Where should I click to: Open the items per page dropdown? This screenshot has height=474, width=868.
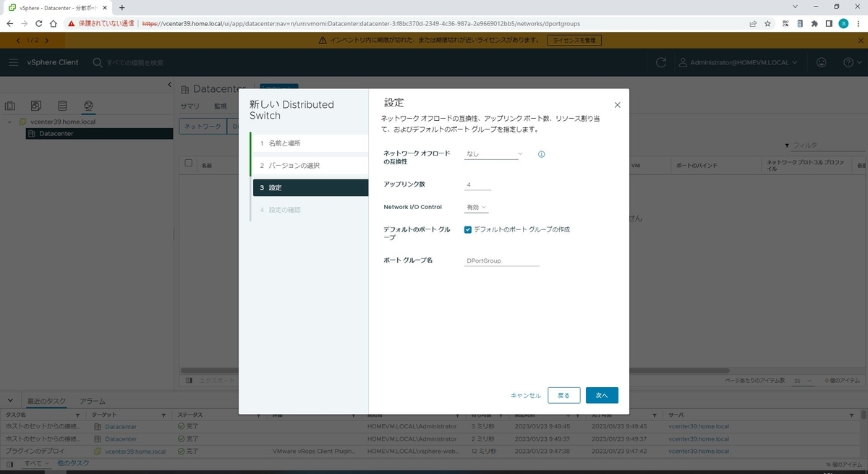point(802,381)
